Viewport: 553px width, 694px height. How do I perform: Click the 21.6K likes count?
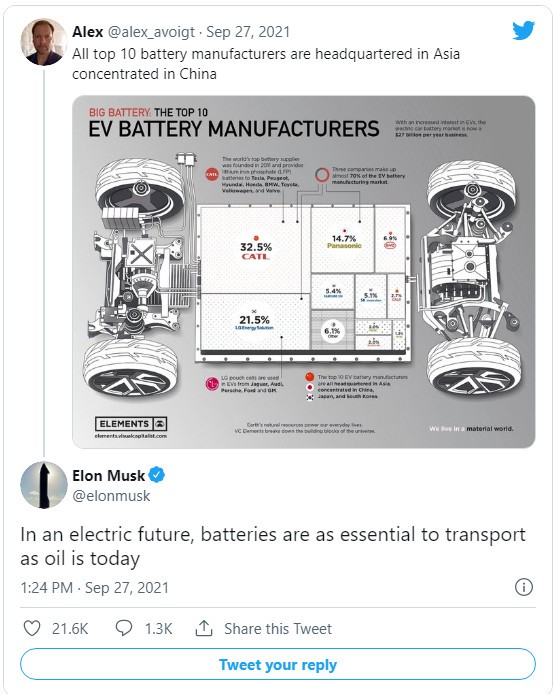point(70,628)
